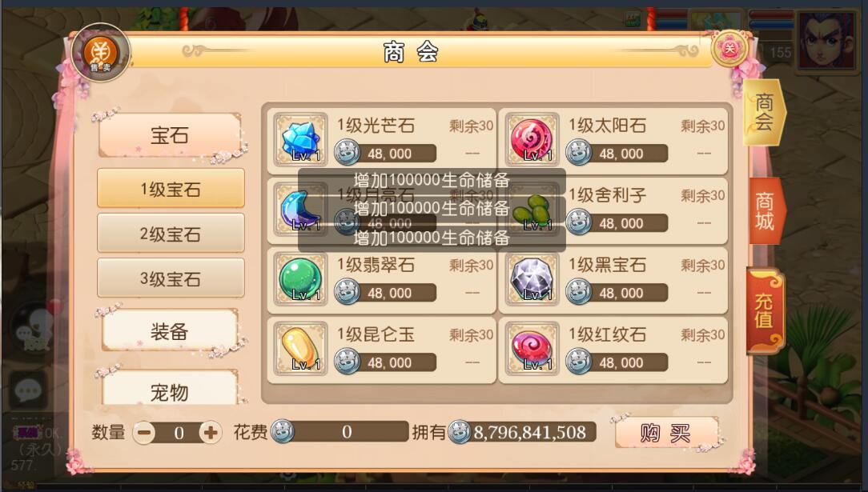Switch to the 商城 side tab
Image resolution: width=868 pixels, height=492 pixels.
[x=766, y=210]
